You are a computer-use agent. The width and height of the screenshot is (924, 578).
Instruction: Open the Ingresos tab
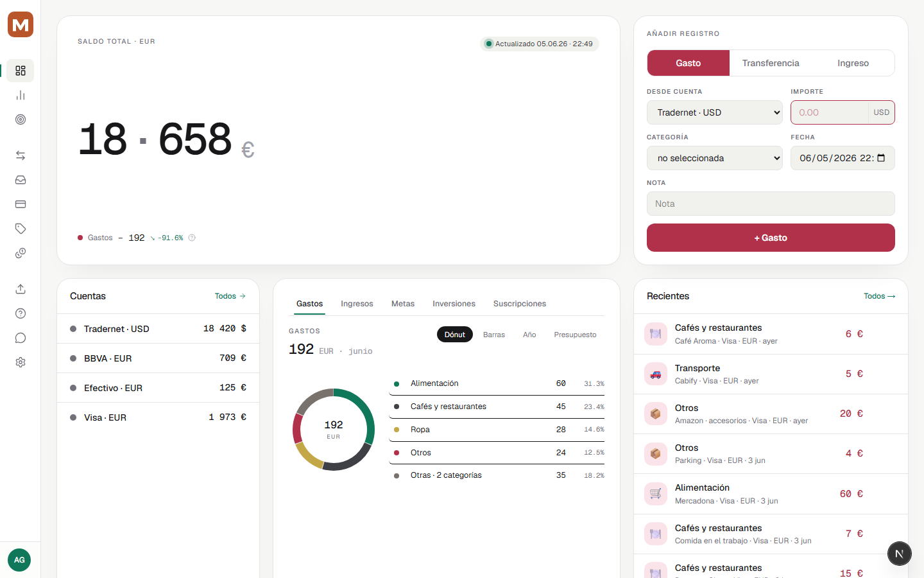click(357, 304)
